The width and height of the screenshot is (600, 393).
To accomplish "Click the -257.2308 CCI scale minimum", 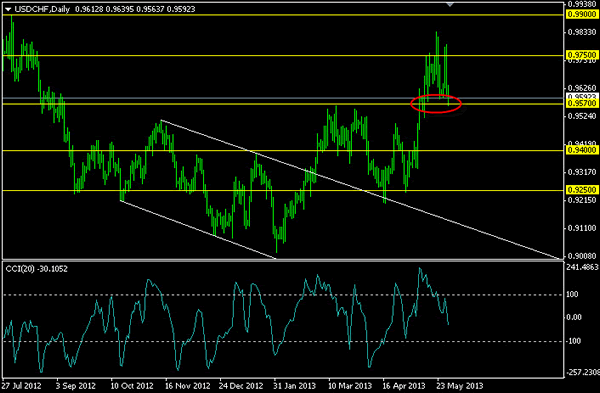I will point(582,372).
